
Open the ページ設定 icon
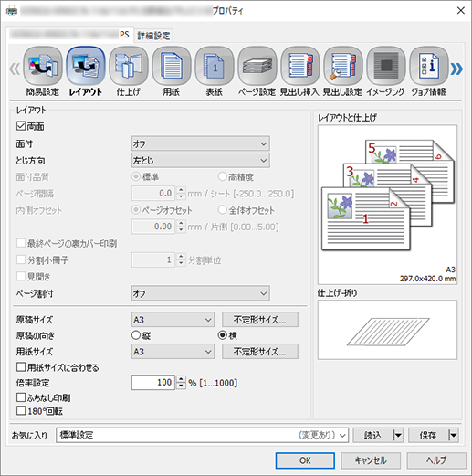pos(257,66)
